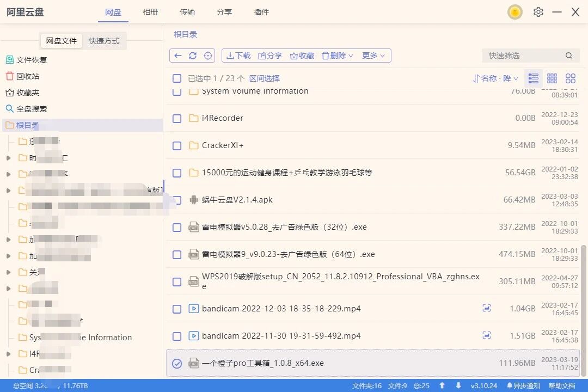Click folder icon of i4Recorder row
The height and width of the screenshot is (392, 588).
(193, 118)
